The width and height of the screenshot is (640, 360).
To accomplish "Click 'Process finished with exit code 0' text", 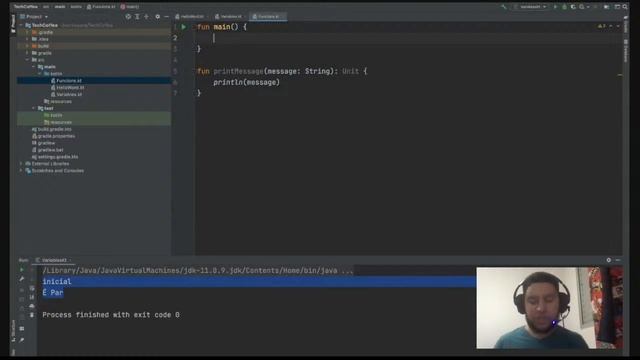I will (x=111, y=315).
